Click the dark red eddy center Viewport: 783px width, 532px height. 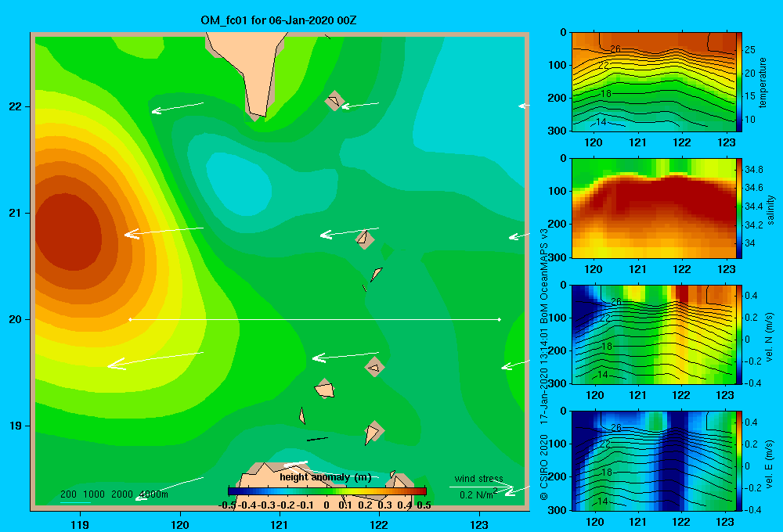coord(68,232)
